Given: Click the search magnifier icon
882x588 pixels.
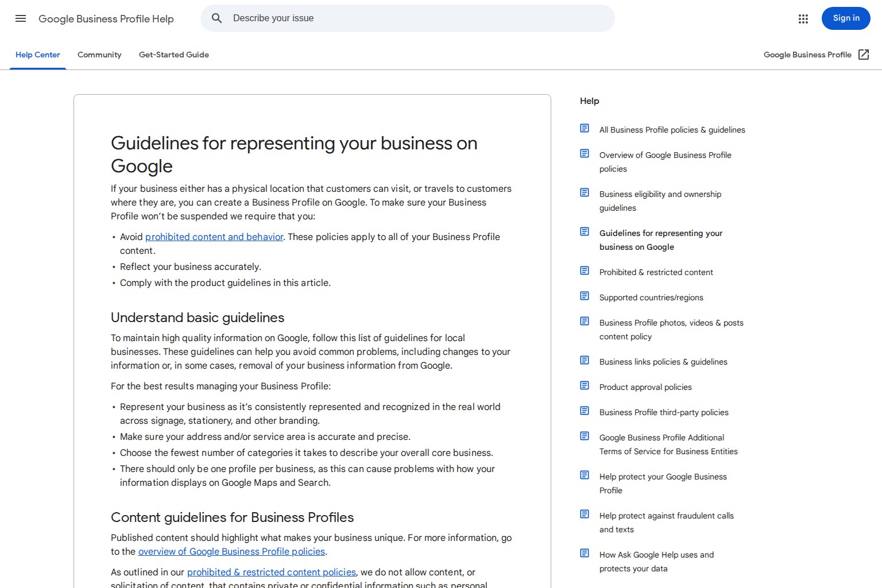Looking at the screenshot, I should pos(216,18).
